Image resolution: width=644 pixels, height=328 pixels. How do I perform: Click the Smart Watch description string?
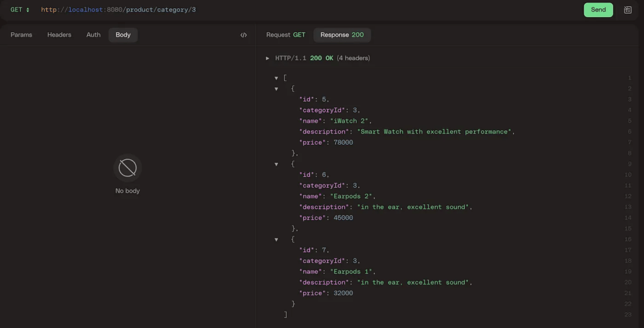tap(435, 132)
